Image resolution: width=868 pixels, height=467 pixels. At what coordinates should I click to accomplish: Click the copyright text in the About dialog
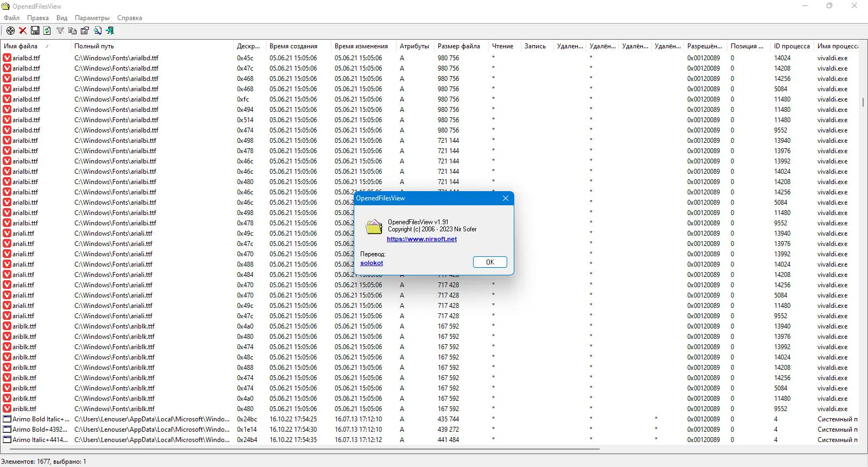point(432,229)
